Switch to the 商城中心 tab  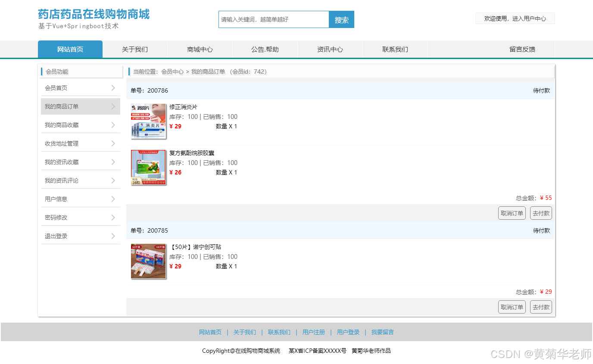[x=199, y=49]
